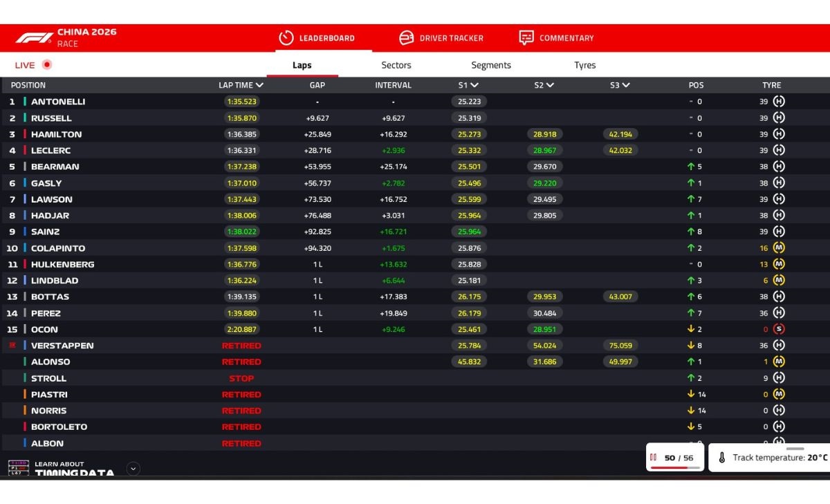This screenshot has width=830, height=504.
Task: Click the F1 logo in header
Action: point(34,38)
